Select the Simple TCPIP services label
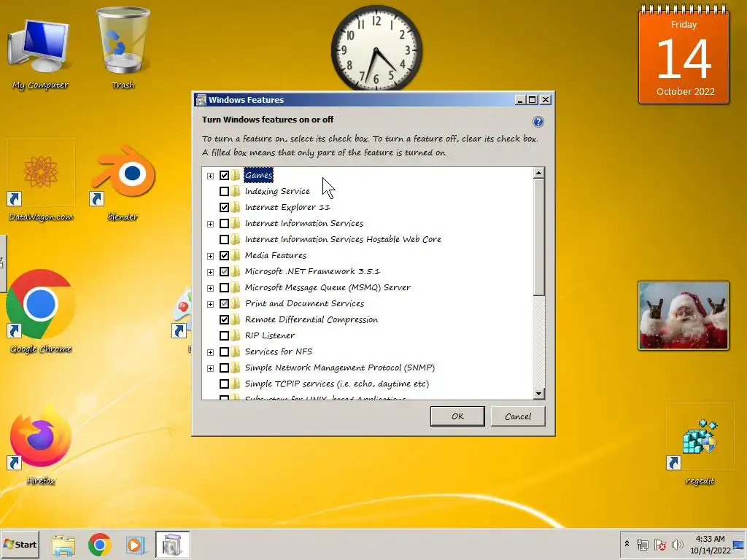Image resolution: width=747 pixels, height=560 pixels. pos(337,384)
